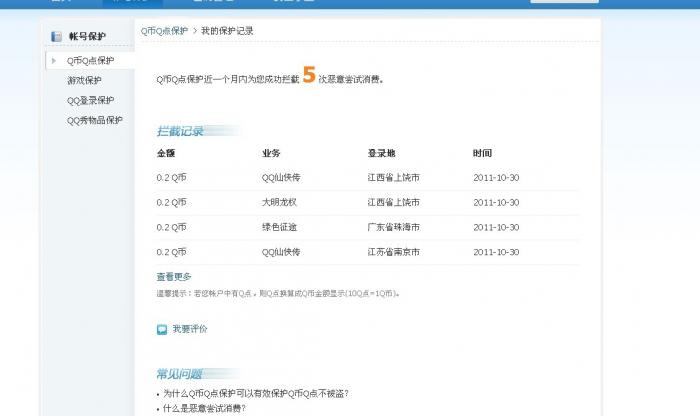Select QQ仙侠传 in the 江苏省南京市 row
Image resolution: width=700 pixels, height=416 pixels.
[x=281, y=252]
